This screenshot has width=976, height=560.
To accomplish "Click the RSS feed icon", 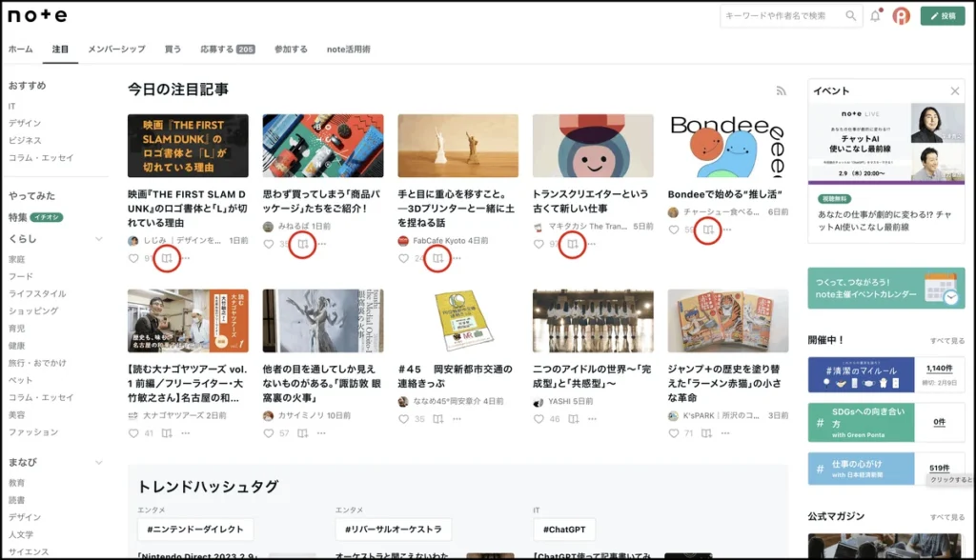I will tap(782, 90).
